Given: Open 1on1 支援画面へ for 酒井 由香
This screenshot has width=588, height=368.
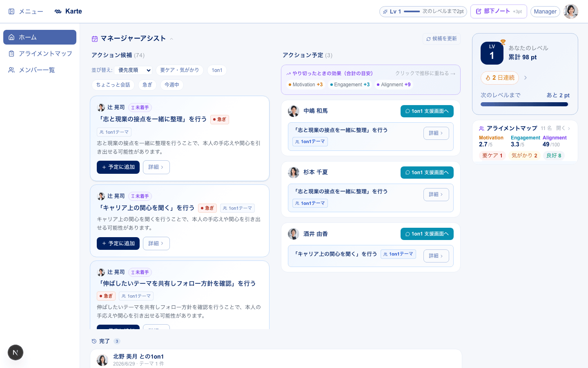Looking at the screenshot, I should tap(427, 234).
